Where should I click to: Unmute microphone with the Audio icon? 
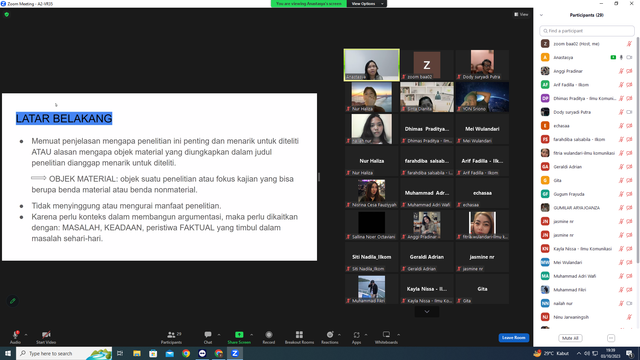tap(16, 335)
